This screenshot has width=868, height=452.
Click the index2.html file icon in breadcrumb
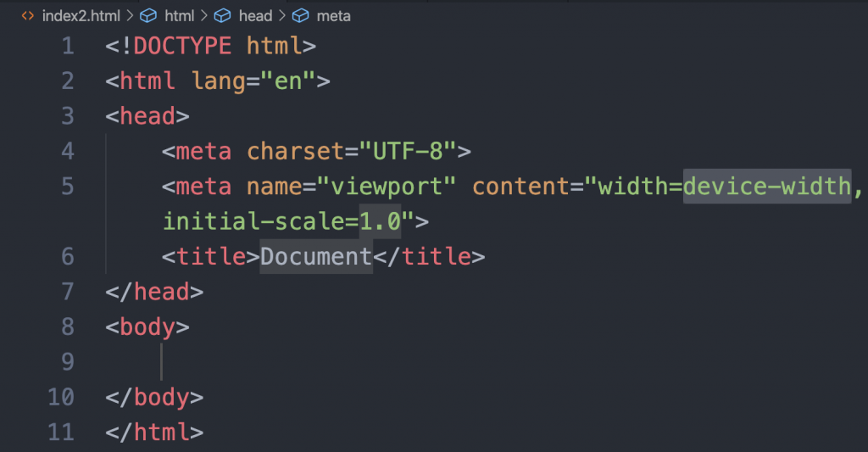[28, 15]
